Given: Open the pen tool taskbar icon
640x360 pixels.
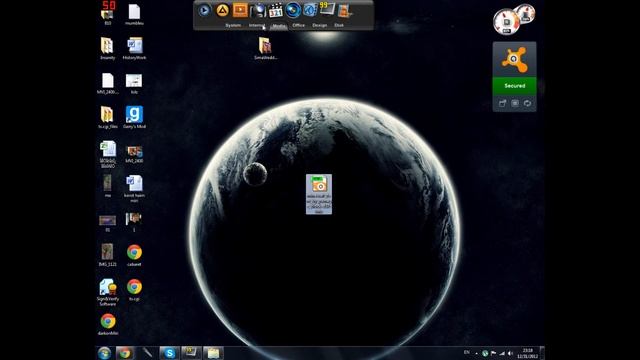Looking at the screenshot, I should (x=147, y=353).
